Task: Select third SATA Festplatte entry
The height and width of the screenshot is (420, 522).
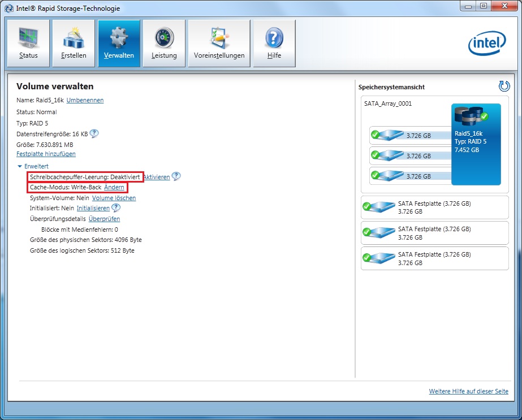Action: coord(435,258)
